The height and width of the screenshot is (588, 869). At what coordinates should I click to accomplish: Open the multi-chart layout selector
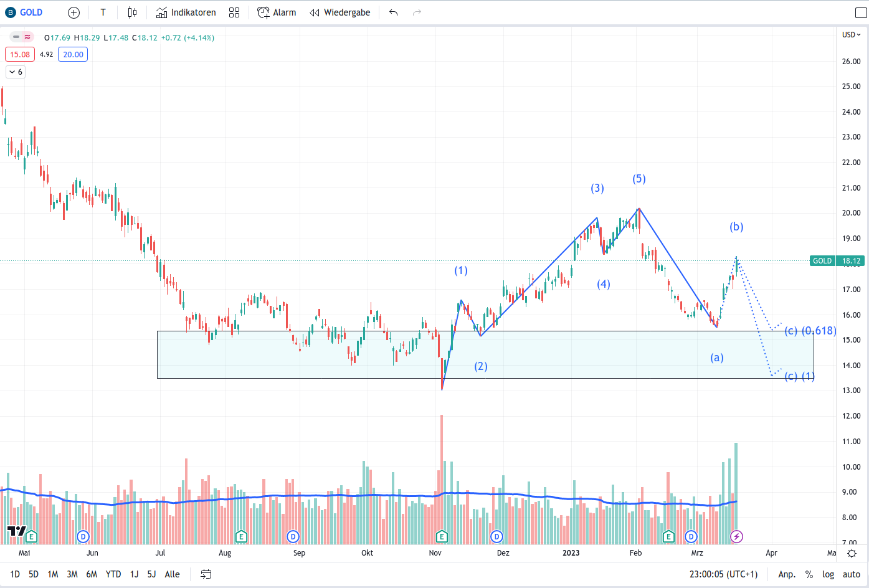pos(234,12)
